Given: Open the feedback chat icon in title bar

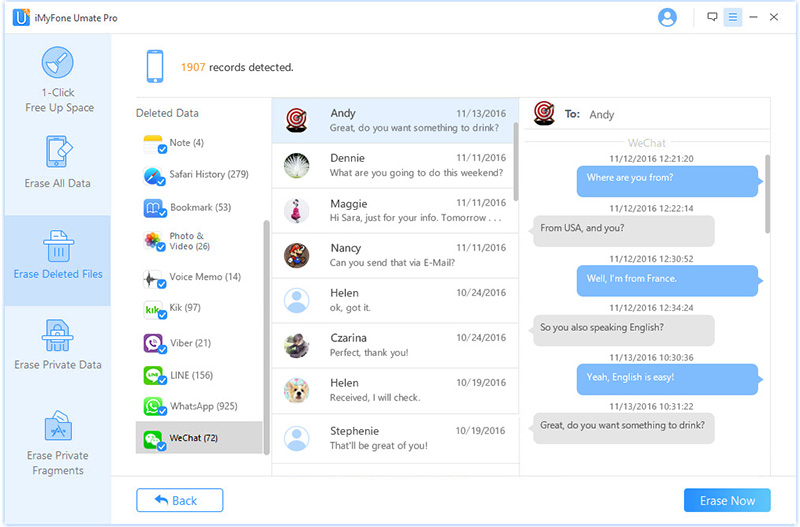Looking at the screenshot, I should [x=712, y=17].
